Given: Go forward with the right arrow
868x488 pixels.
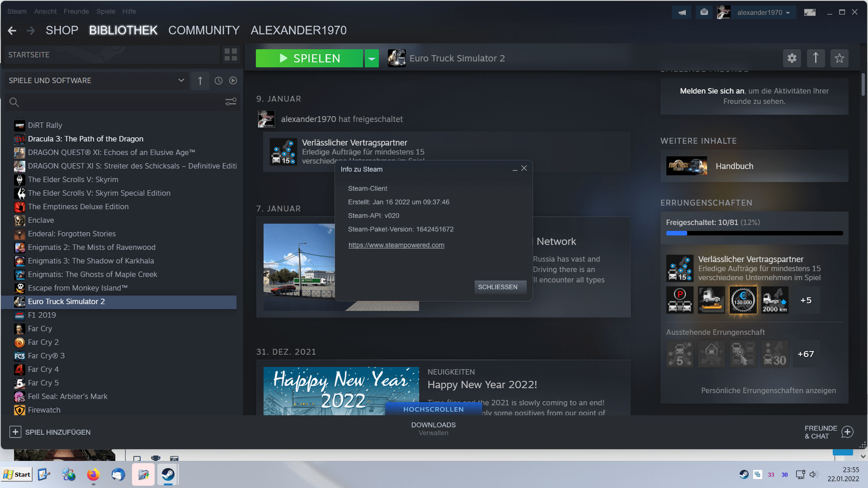Looking at the screenshot, I should pos(31,30).
